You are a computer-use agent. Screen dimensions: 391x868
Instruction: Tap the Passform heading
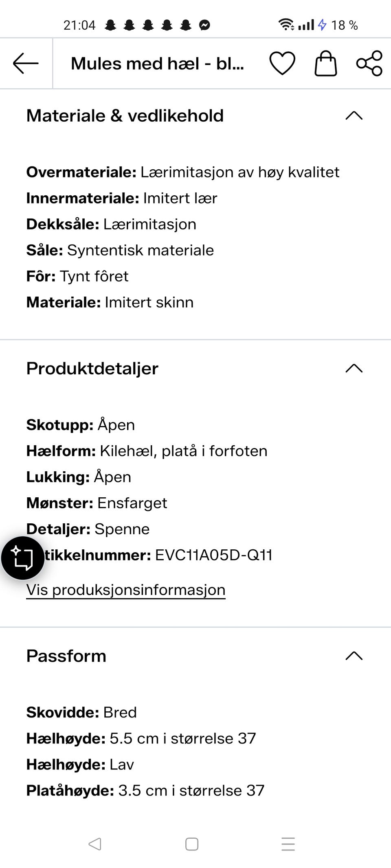pos(66,656)
